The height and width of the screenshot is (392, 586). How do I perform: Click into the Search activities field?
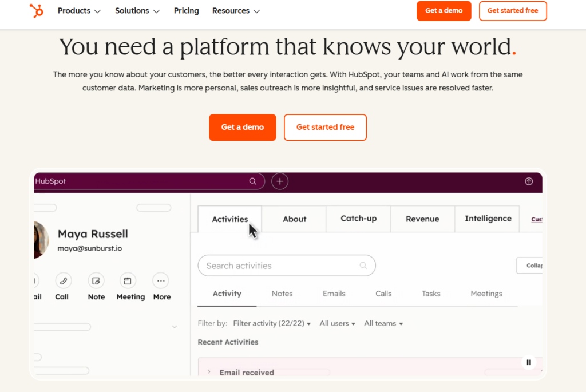tap(280, 266)
